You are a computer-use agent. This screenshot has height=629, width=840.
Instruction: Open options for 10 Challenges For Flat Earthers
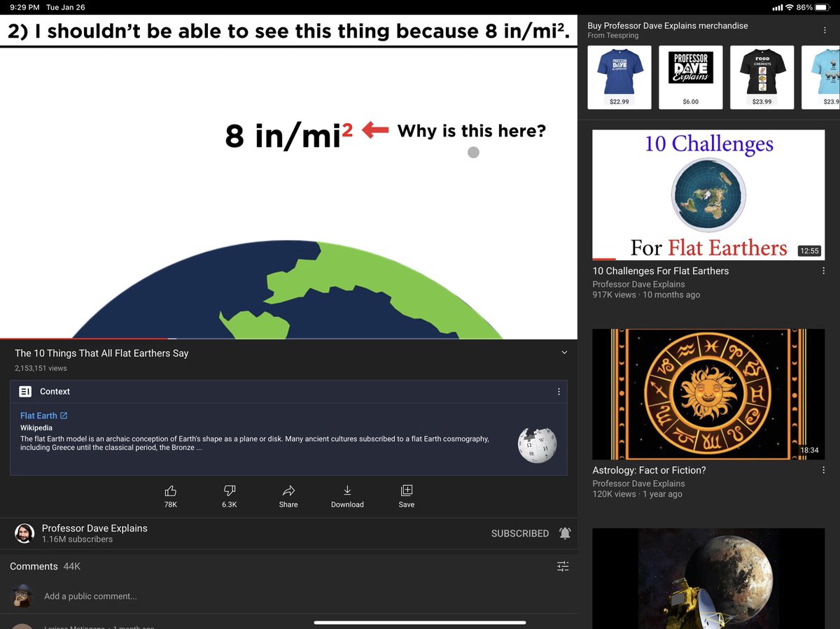(x=823, y=271)
